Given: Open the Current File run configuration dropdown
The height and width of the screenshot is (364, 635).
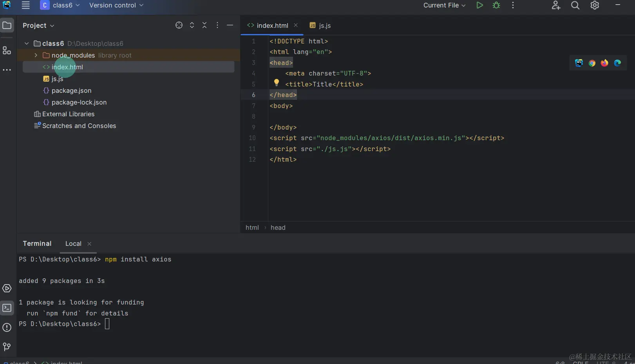Looking at the screenshot, I should (x=444, y=5).
